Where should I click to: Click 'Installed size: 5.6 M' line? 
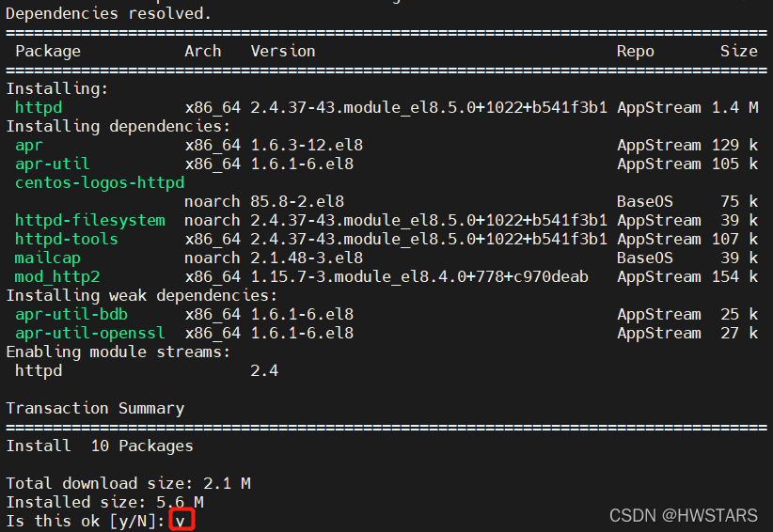pyautogui.click(x=104, y=503)
